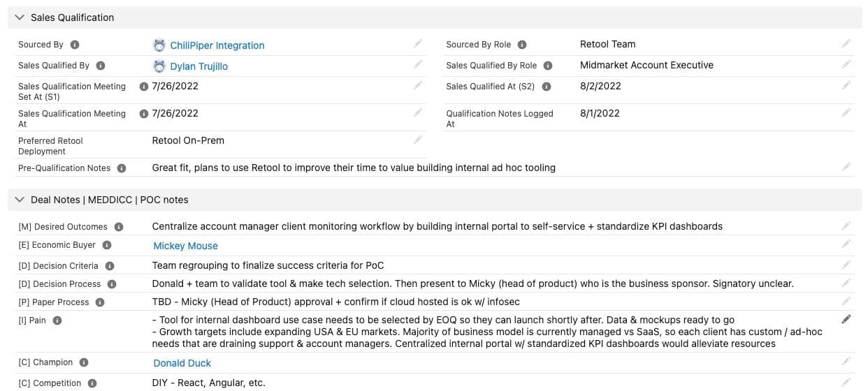The width and height of the screenshot is (868, 391).
Task: Click info icon next to Economic Buyer
Action: [108, 245]
